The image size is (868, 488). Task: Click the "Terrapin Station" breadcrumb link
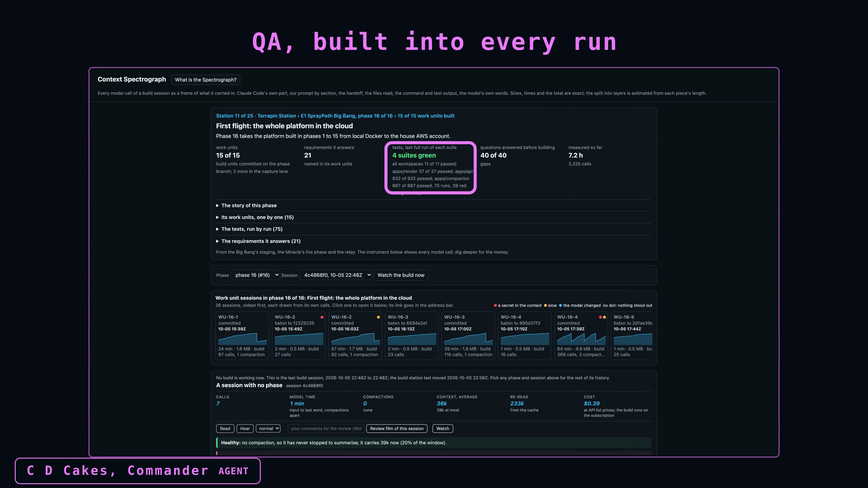(x=277, y=116)
